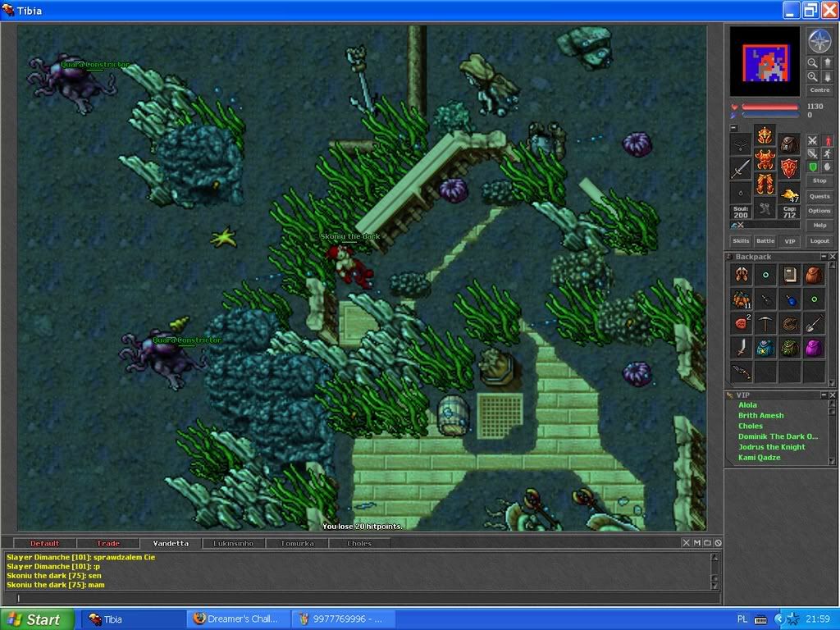The height and width of the screenshot is (630, 840).
Task: Toggle chase opponent mode (running figure)
Action: point(828,153)
